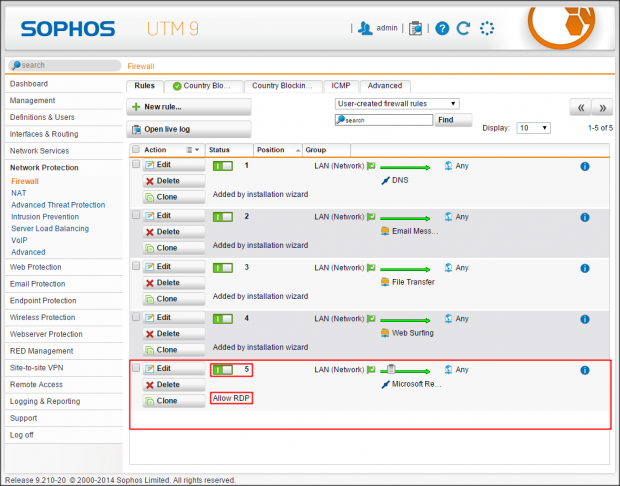620x486 pixels.
Task: Show info for firewall rule 2
Action: point(585,217)
